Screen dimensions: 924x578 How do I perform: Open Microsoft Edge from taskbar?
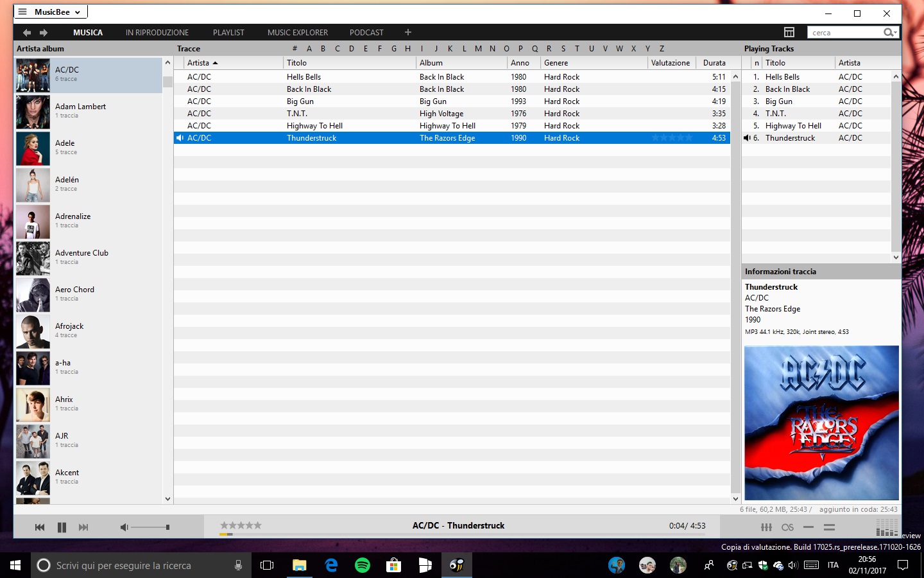(331, 565)
